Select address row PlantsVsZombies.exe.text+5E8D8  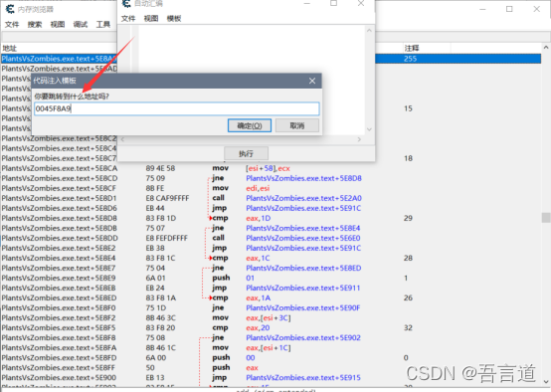pos(60,218)
